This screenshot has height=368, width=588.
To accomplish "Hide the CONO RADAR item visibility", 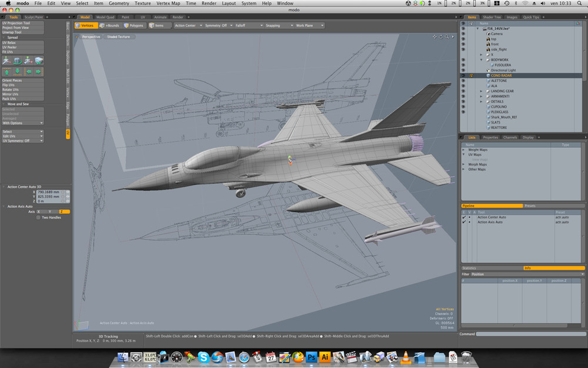I will click(x=463, y=75).
